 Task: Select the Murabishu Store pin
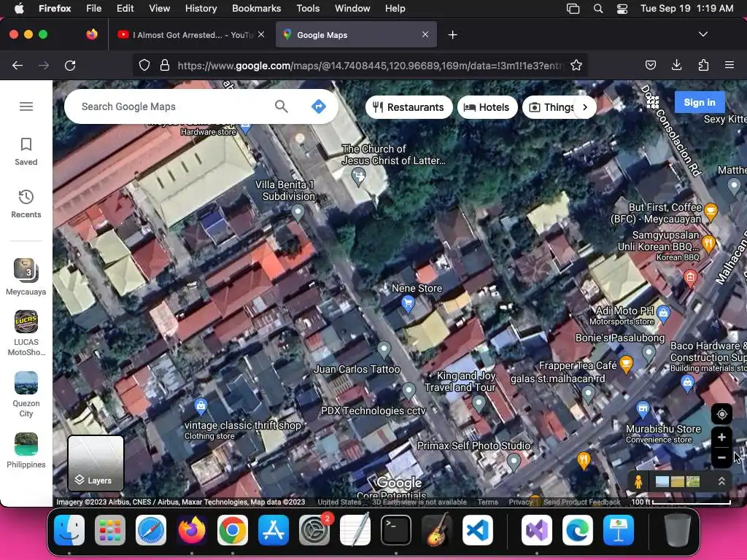point(643,409)
